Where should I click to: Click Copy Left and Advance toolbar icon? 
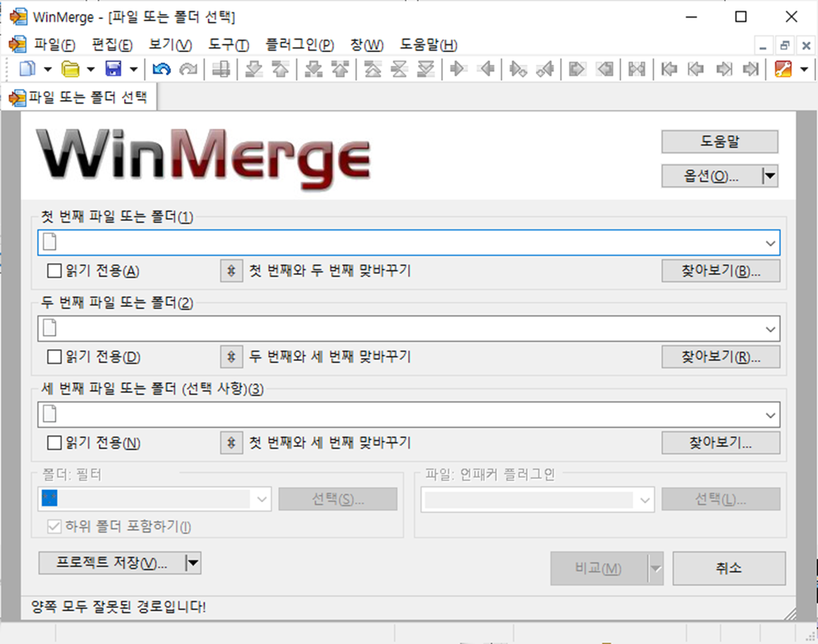click(544, 69)
